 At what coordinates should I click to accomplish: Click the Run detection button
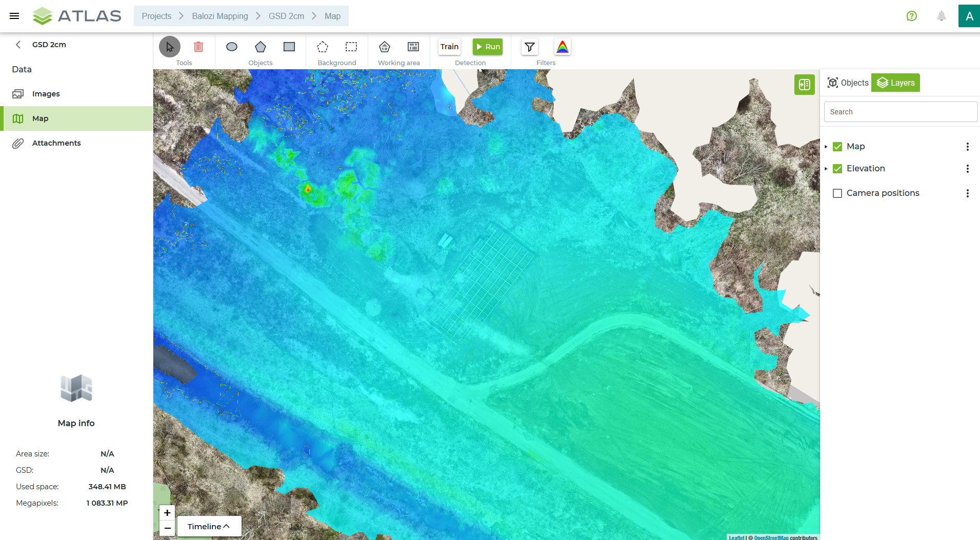point(488,47)
